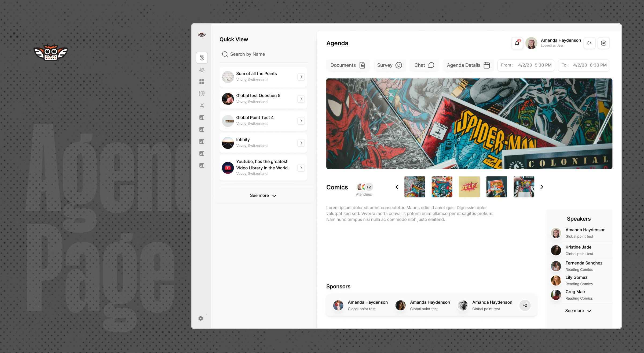Open the four-square grid sidebar icon
The image size is (644, 353).
(x=202, y=82)
